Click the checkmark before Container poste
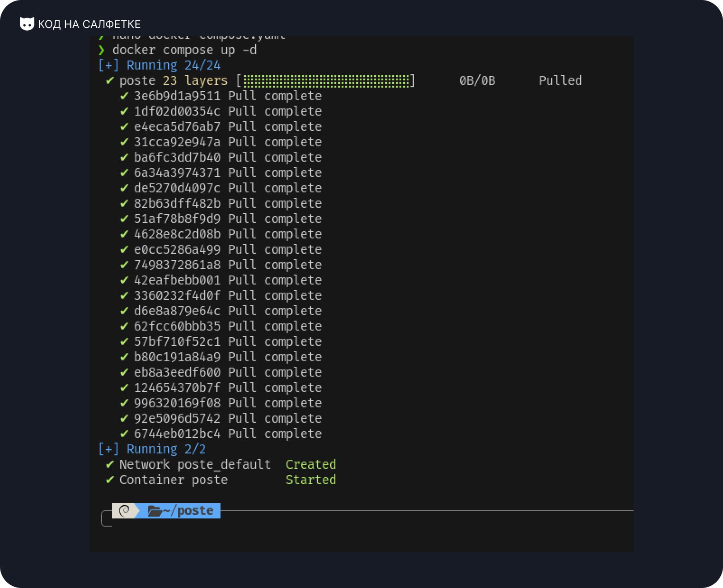 pos(110,480)
